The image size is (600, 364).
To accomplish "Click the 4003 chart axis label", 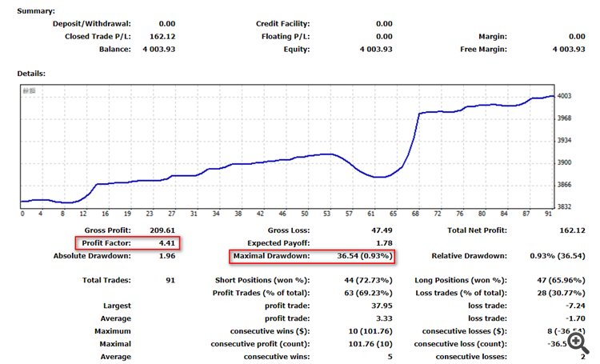I will pyautogui.click(x=564, y=96).
